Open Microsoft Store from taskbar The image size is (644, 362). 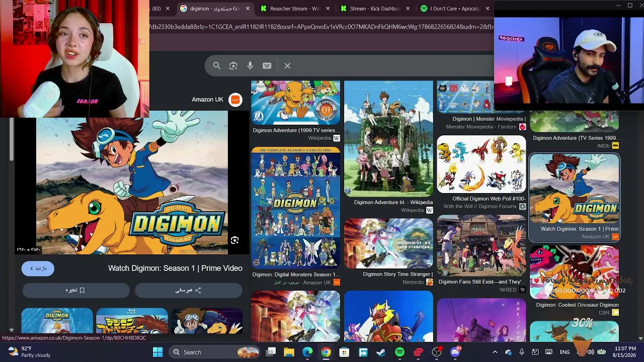click(344, 352)
